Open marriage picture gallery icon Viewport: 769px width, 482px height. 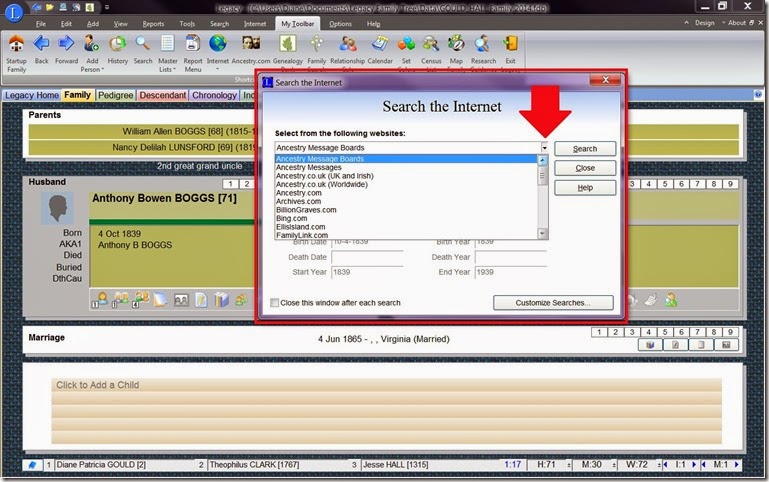[x=726, y=345]
